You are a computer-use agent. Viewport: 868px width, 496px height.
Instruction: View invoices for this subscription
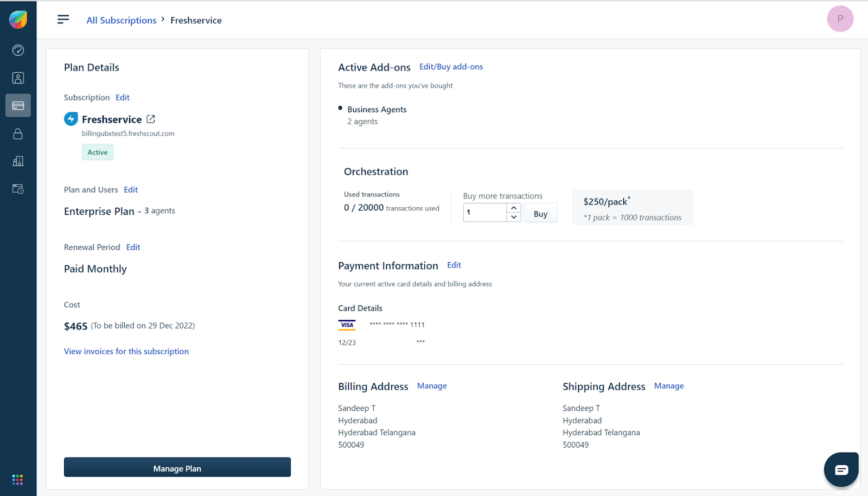pyautogui.click(x=126, y=352)
